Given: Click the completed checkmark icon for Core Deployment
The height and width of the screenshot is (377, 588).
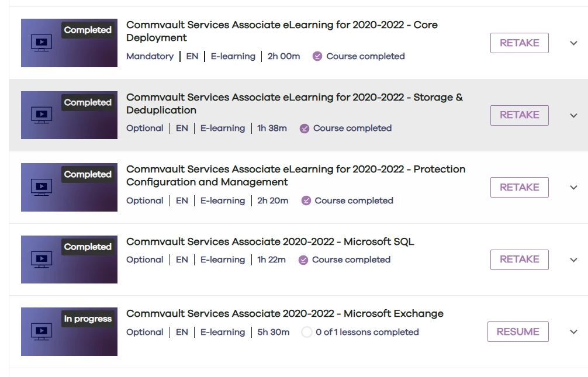Looking at the screenshot, I should pyautogui.click(x=317, y=57).
